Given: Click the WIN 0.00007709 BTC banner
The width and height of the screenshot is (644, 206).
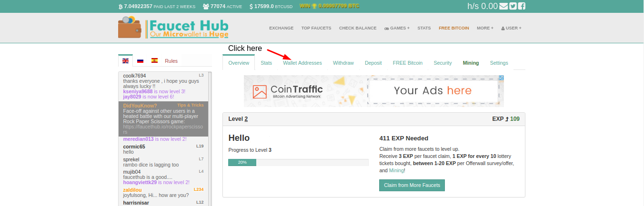Looking at the screenshot, I should pyautogui.click(x=330, y=6).
